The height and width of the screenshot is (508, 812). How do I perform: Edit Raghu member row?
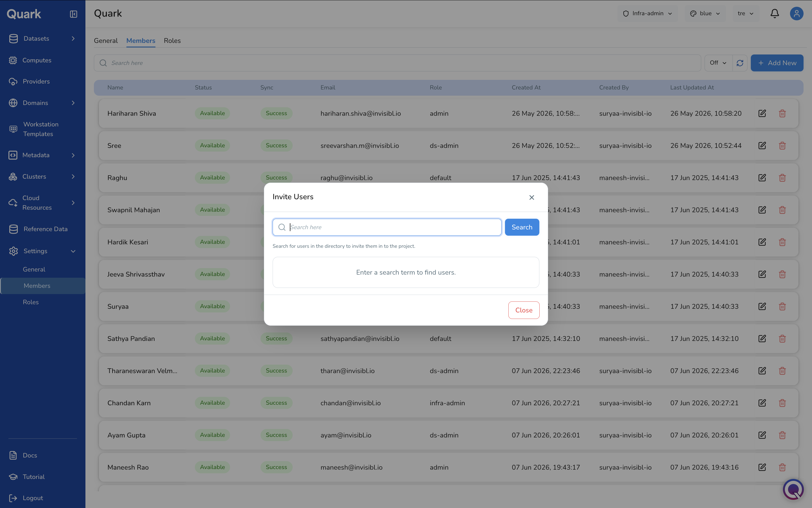click(762, 178)
